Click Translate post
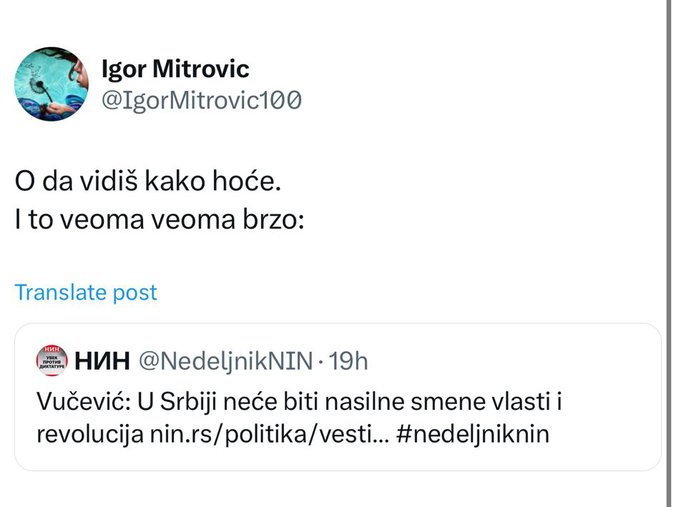 (x=86, y=292)
